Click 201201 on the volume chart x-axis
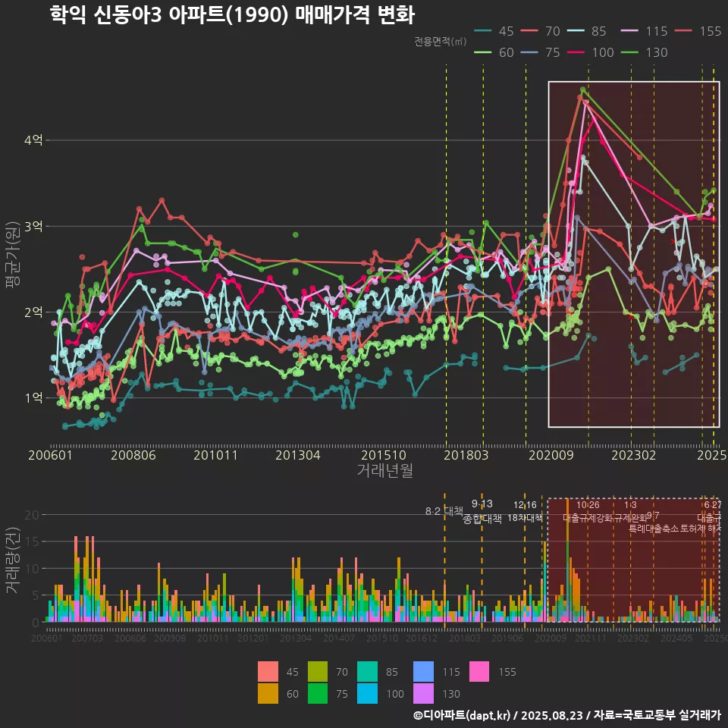Viewport: 728px width, 728px height. [253, 639]
